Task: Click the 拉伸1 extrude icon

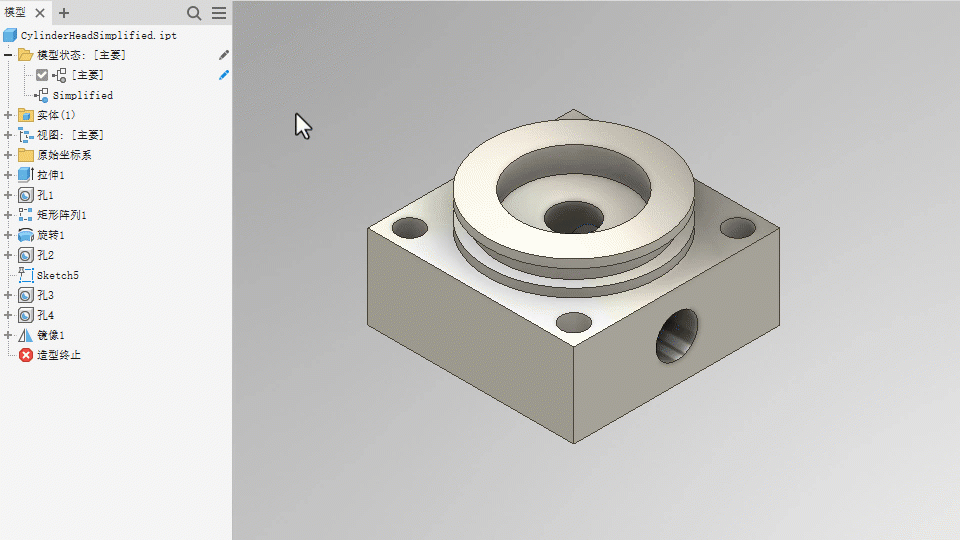Action: pos(25,175)
